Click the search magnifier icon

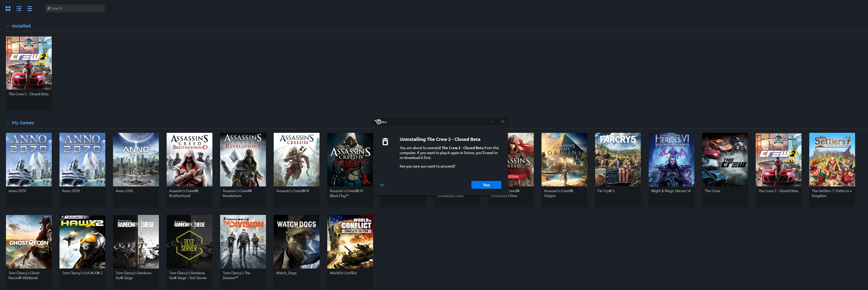pyautogui.click(x=49, y=9)
